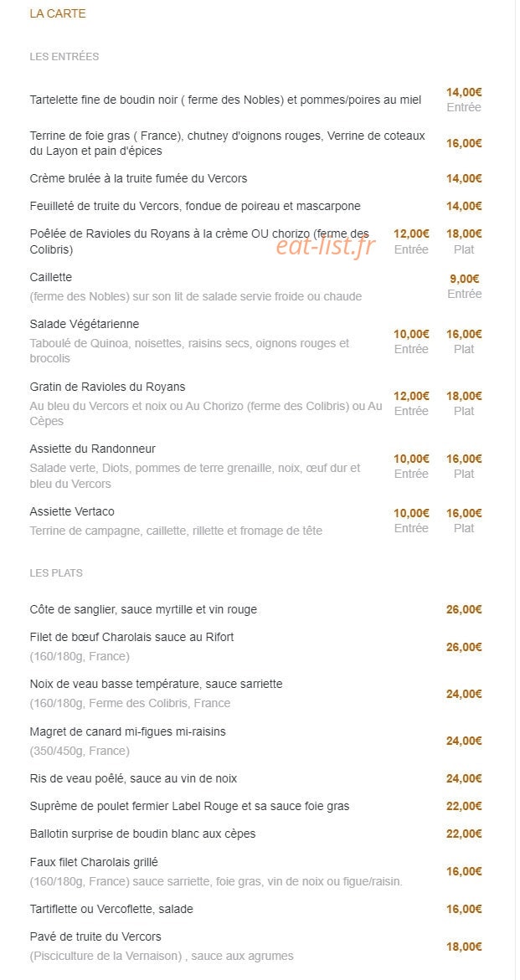Click Filet de bœuf Charolais sauce au Rifort
The image size is (520, 980).
(131, 638)
